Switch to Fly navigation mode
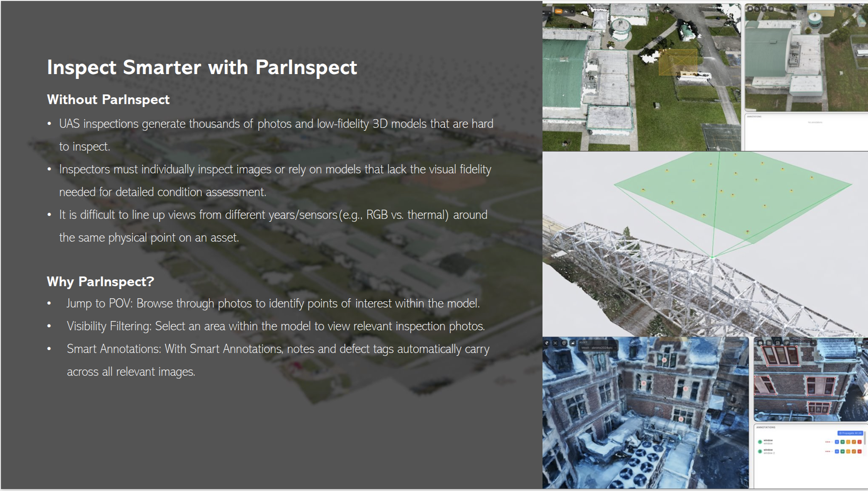868x491 pixels. pos(566,11)
